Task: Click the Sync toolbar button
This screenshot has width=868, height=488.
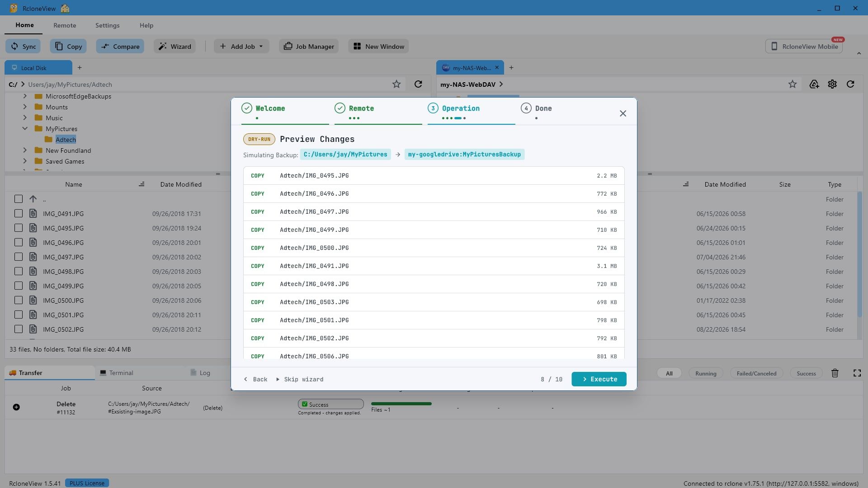Action: 23,46
